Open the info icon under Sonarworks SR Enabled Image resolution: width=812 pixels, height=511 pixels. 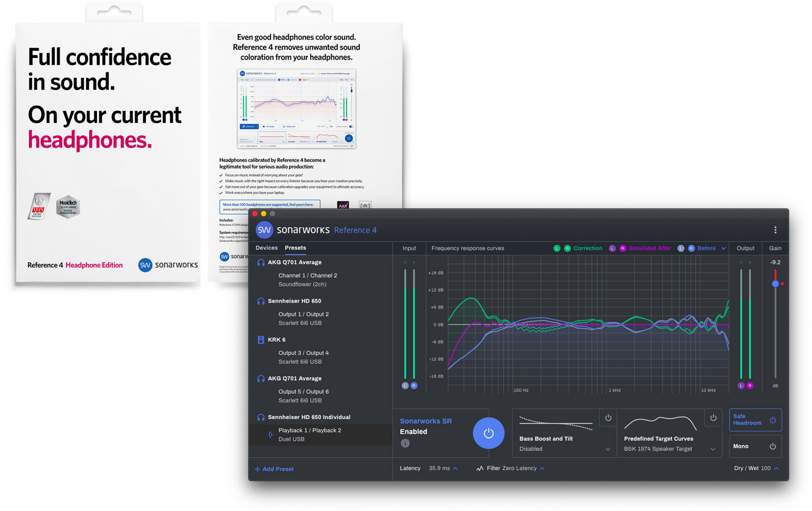[405, 444]
